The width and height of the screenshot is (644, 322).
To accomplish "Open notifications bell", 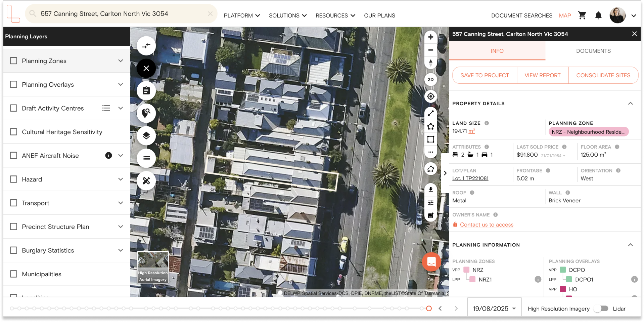I will (598, 15).
